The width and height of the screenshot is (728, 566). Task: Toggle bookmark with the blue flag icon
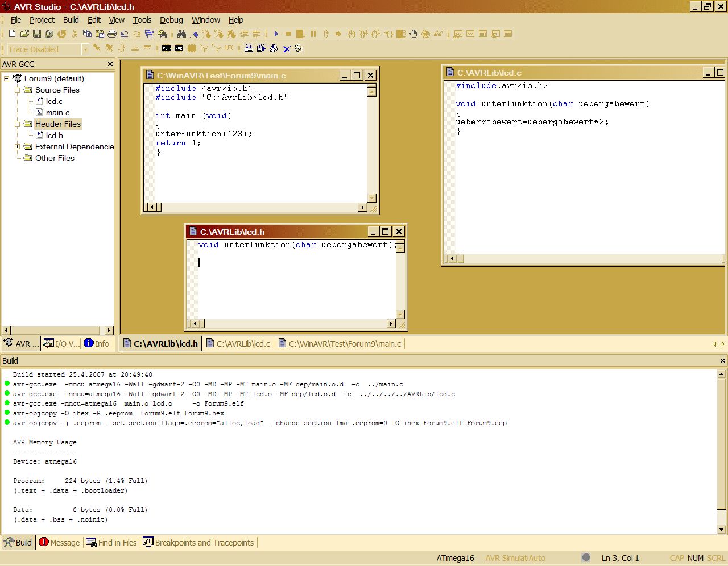click(x=195, y=34)
